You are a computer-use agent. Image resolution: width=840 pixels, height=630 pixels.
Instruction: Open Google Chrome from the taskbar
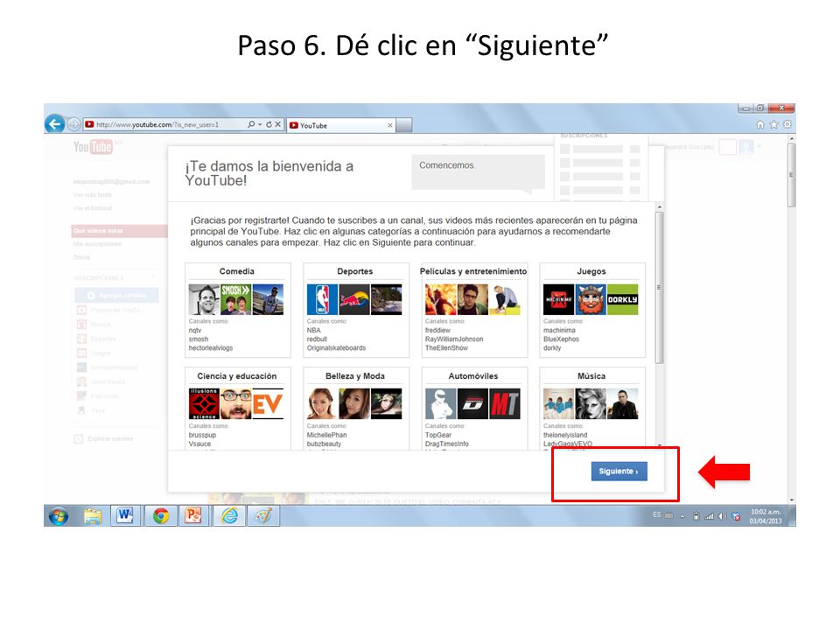pos(160,516)
